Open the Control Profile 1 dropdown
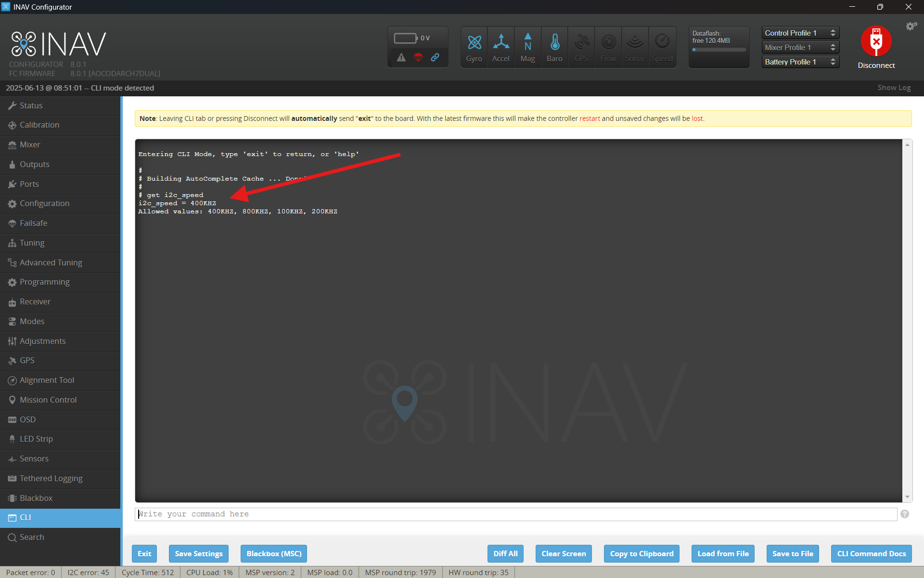The width and height of the screenshot is (924, 578). coord(800,33)
